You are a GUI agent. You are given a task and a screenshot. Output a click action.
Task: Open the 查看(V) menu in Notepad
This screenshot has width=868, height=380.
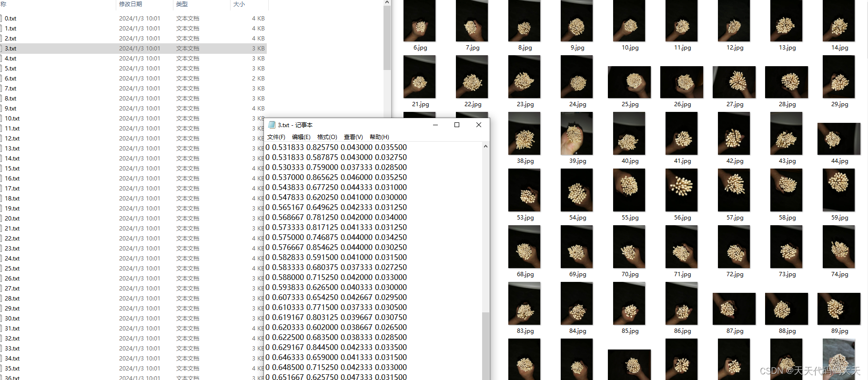(x=353, y=137)
